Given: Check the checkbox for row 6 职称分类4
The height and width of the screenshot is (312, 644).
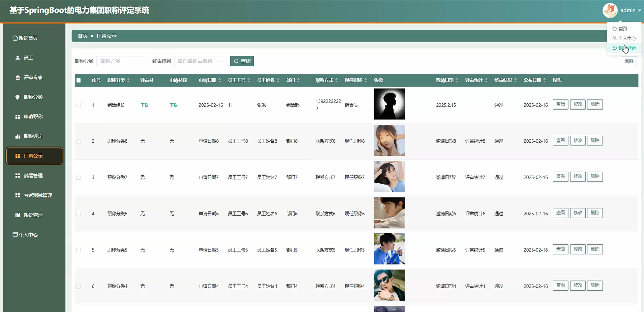Looking at the screenshot, I should coord(79,286).
